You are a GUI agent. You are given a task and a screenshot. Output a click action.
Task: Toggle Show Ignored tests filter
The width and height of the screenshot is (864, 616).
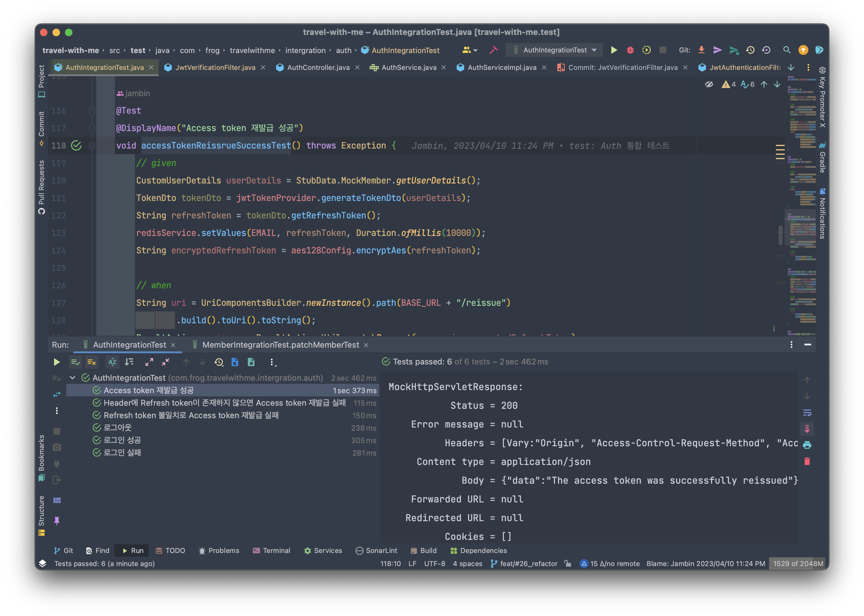click(x=92, y=362)
